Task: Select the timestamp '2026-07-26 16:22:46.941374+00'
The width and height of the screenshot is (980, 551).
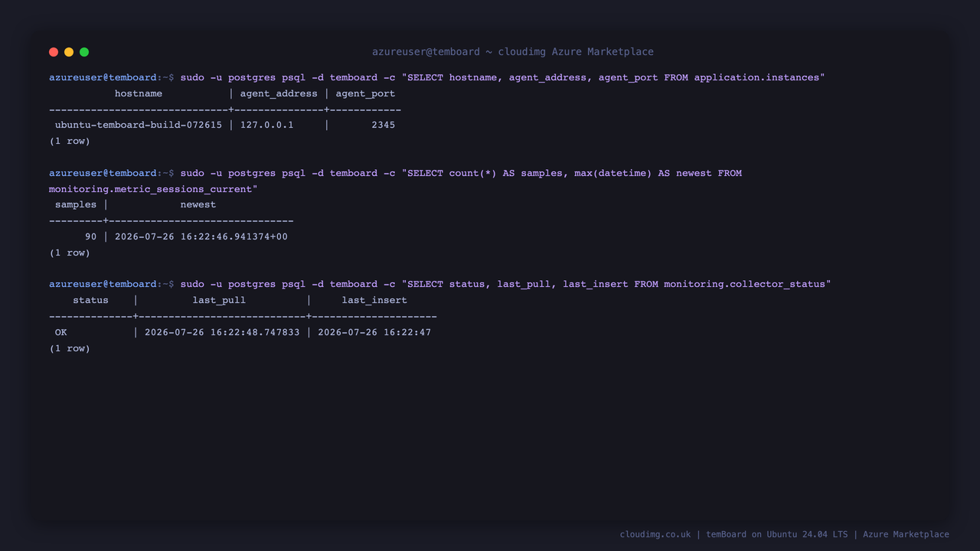Action: (201, 236)
